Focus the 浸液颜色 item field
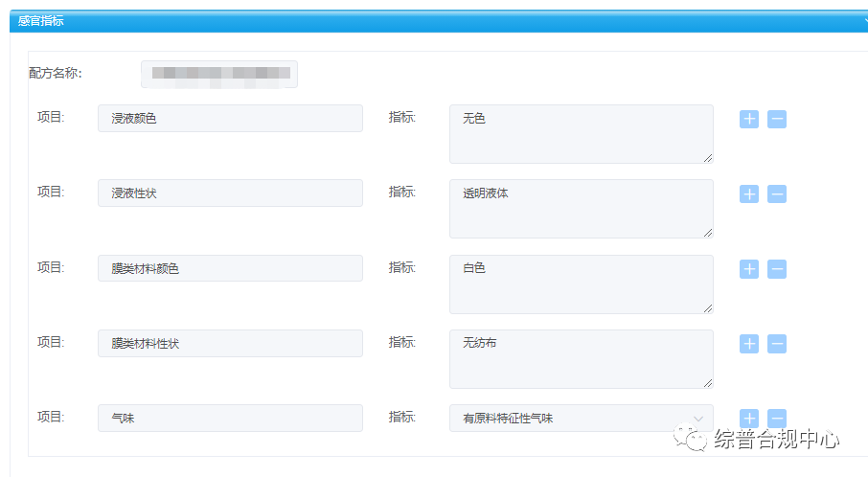The height and width of the screenshot is (477, 868). [230, 119]
